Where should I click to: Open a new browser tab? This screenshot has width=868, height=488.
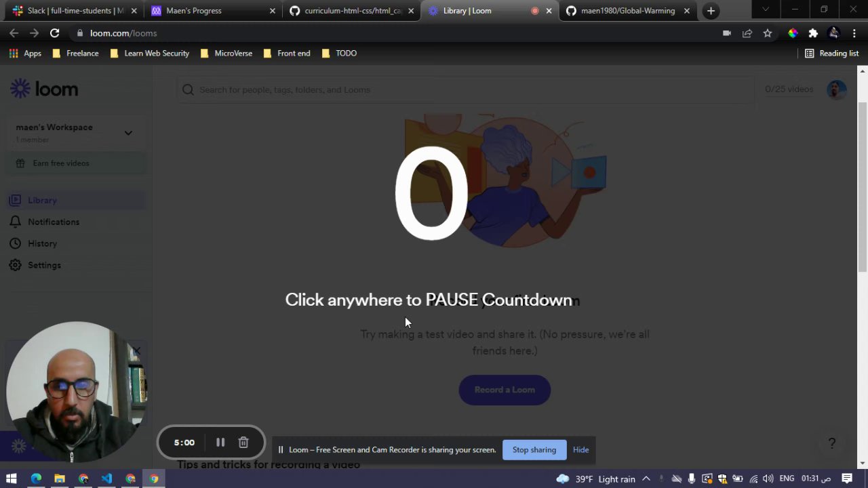(711, 11)
